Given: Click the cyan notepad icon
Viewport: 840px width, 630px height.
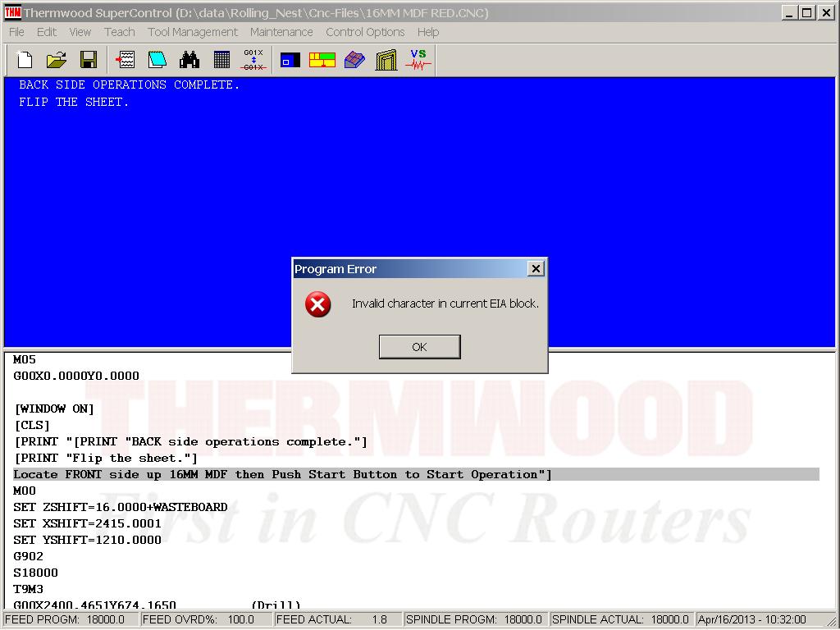Looking at the screenshot, I should pos(157,60).
